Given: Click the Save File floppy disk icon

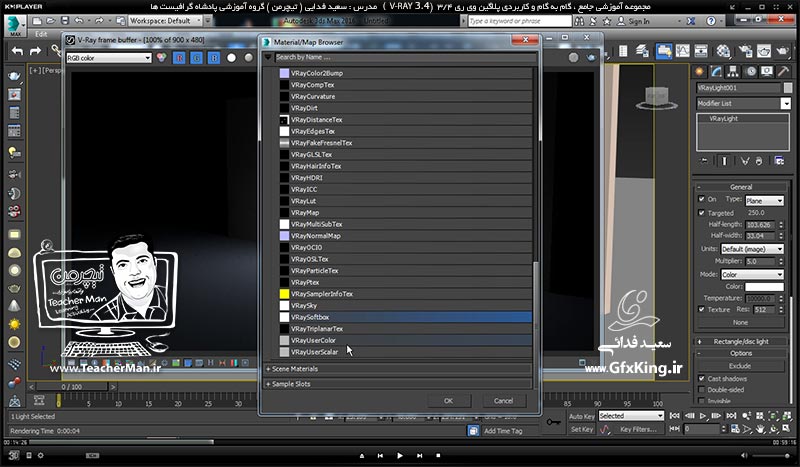Looking at the screenshot, I should click(65, 21).
